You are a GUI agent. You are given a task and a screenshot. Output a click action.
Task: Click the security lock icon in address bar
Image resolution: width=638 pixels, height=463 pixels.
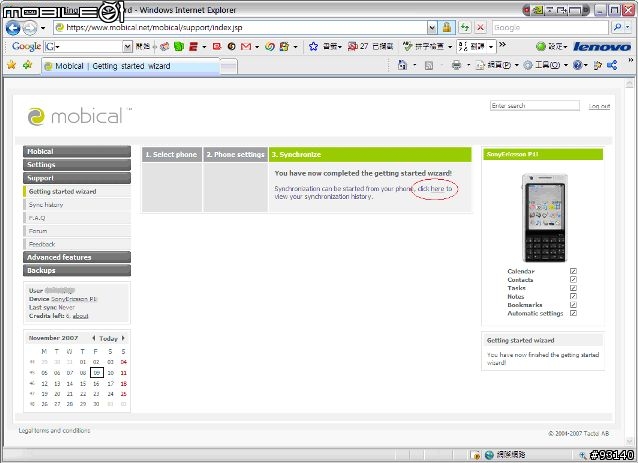446,28
